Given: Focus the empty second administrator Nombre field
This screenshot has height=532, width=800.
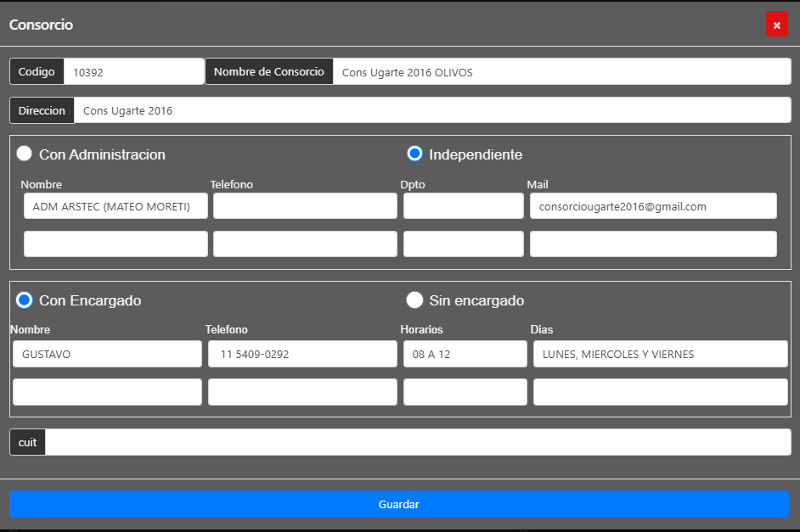Looking at the screenshot, I should [x=115, y=244].
